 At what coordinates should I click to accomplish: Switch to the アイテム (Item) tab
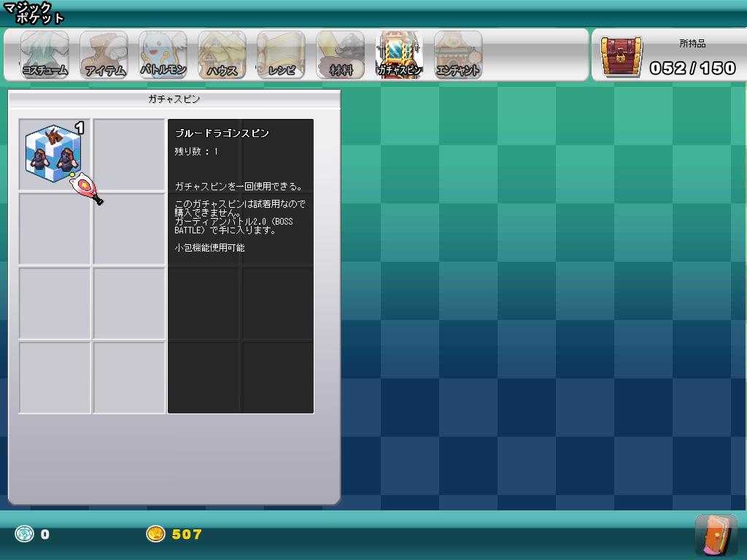[104, 55]
